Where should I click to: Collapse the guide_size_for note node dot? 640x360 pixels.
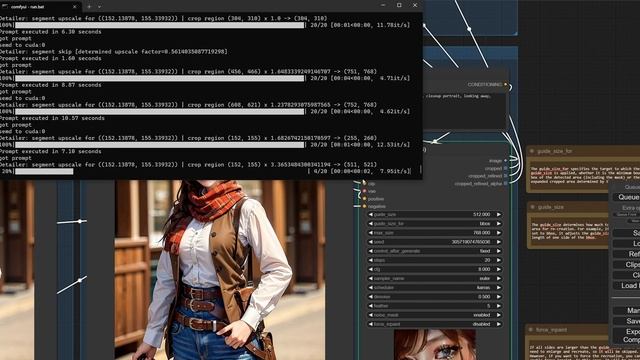(532, 151)
